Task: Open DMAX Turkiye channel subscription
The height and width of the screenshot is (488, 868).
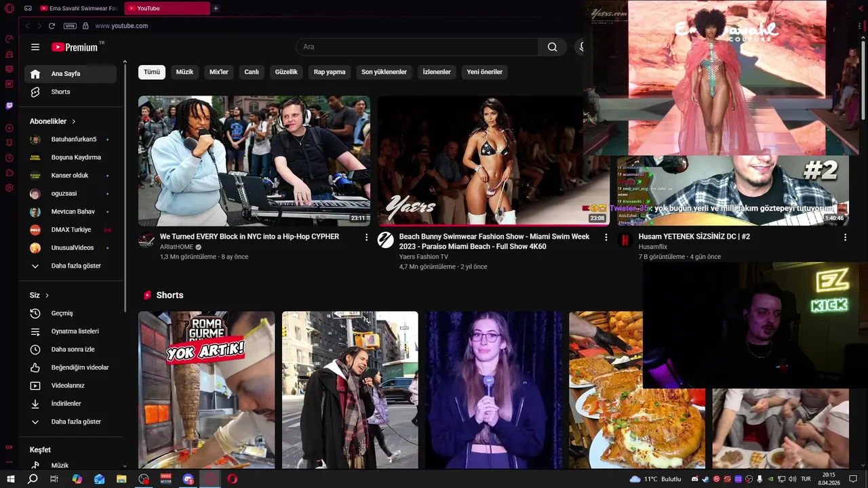Action: point(71,230)
